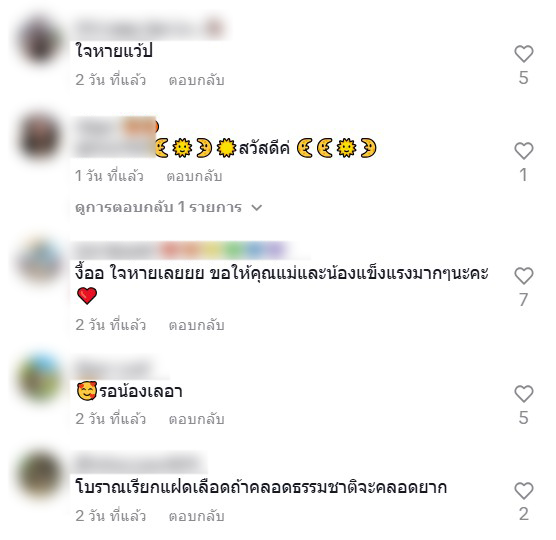Open first commenter's profile avatar
The height and width of the screenshot is (540, 556).
click(40, 41)
